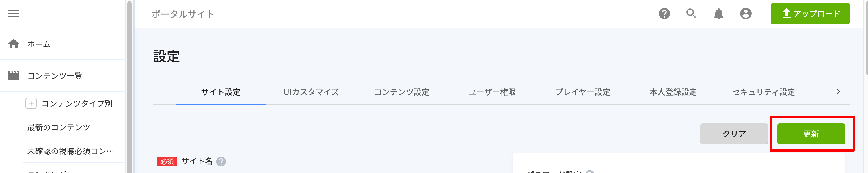Open セキュリティ設定 tab
The height and width of the screenshot is (173, 868).
pos(764,92)
